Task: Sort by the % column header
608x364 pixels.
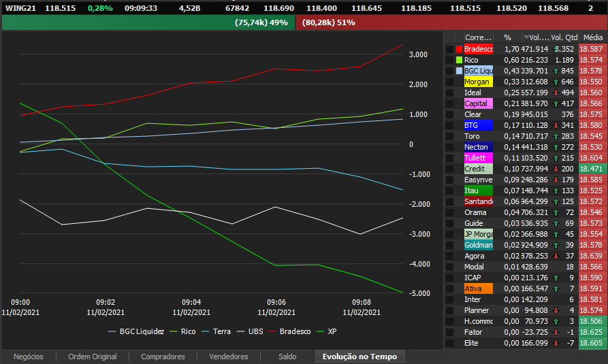Action: coord(507,37)
